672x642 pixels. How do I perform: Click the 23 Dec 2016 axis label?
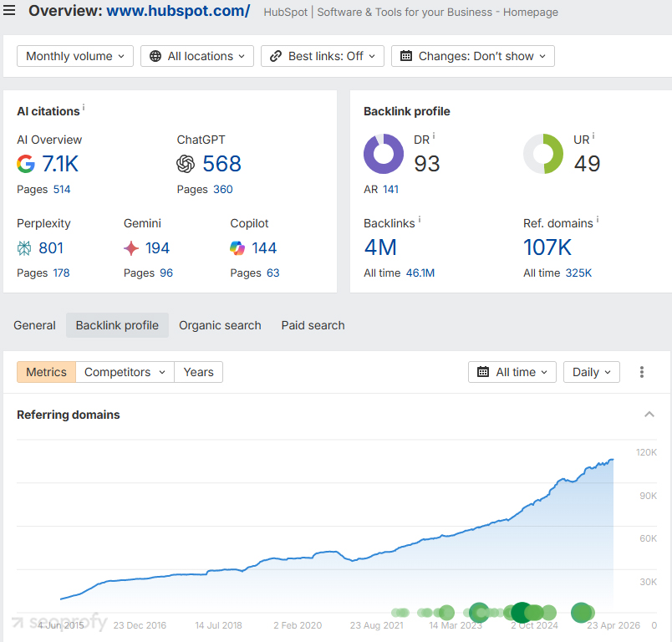(140, 625)
